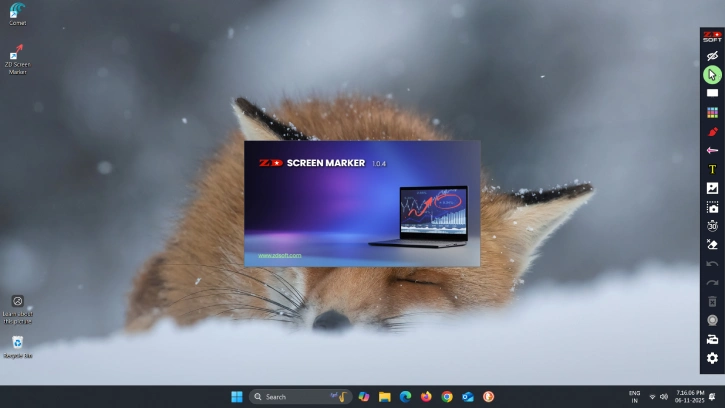Open the whiteboard tool in toolbar
Screen dimensions: 725x408
(x=712, y=93)
